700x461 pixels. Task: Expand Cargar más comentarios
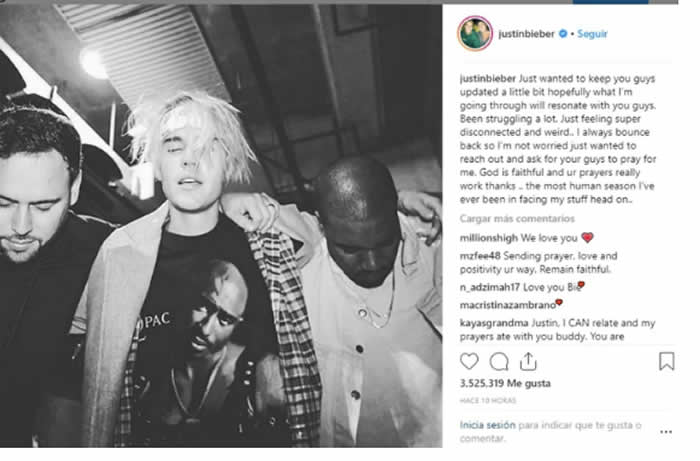pos(517,219)
